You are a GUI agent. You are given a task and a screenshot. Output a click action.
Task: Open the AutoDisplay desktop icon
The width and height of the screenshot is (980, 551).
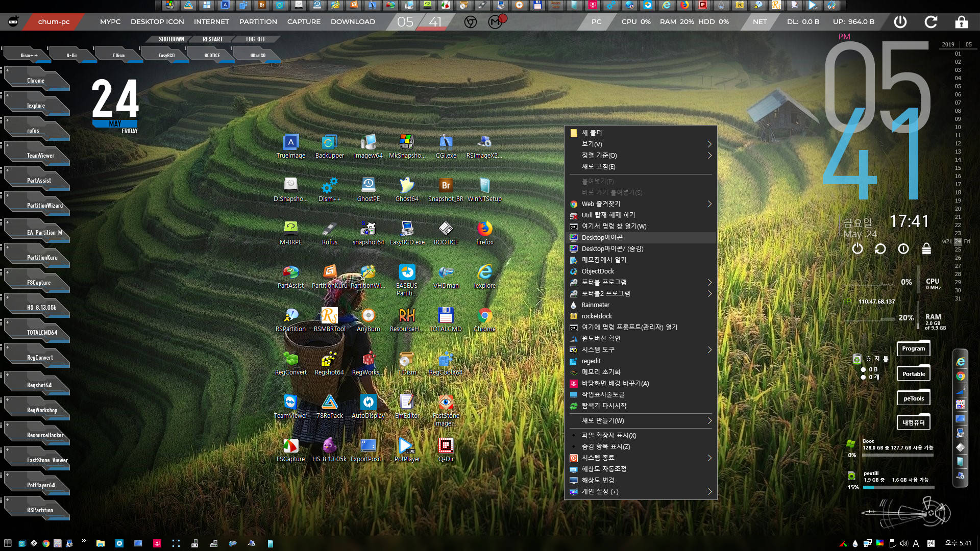click(x=369, y=407)
